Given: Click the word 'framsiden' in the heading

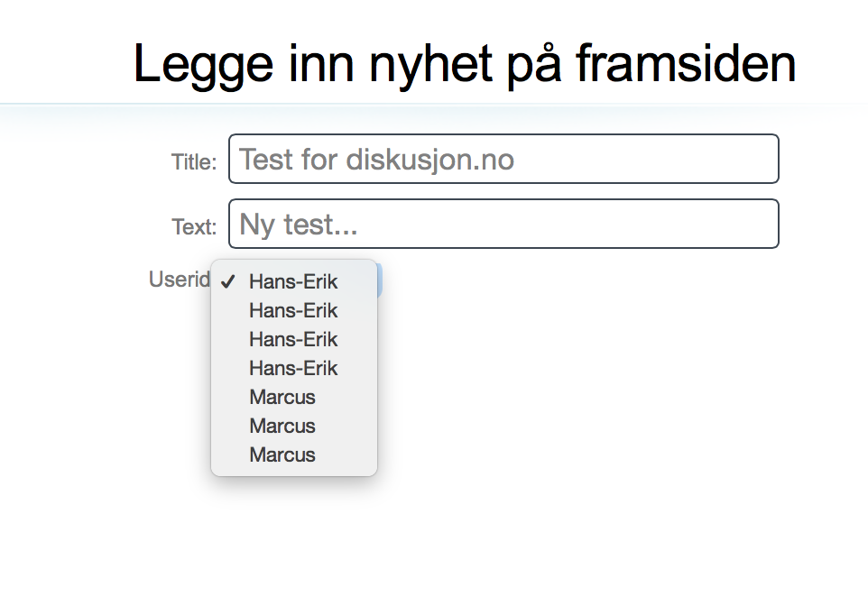Looking at the screenshot, I should coord(686,64).
